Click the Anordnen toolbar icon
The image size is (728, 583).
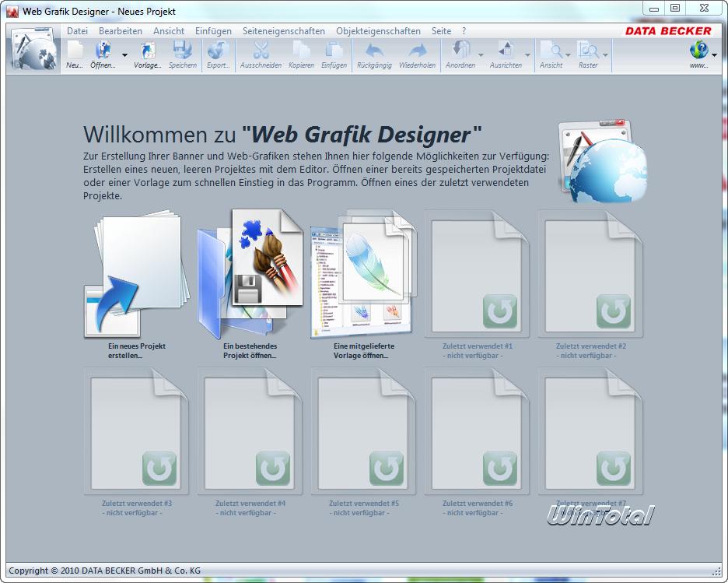pos(460,50)
